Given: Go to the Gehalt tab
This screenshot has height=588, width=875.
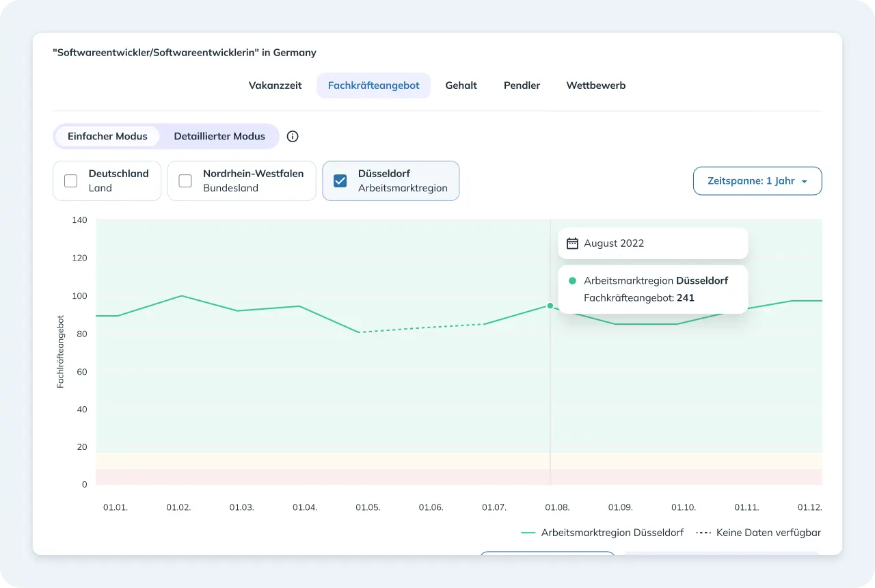Looking at the screenshot, I should (461, 85).
